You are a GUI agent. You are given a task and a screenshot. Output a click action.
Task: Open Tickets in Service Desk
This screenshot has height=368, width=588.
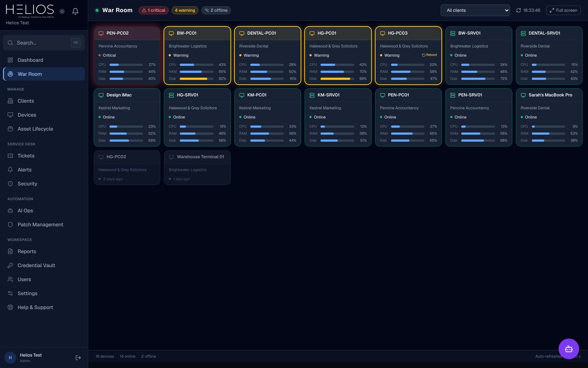click(x=44, y=156)
